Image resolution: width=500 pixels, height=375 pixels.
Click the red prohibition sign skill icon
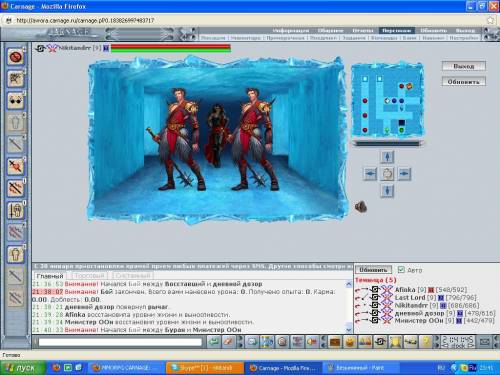click(x=15, y=57)
